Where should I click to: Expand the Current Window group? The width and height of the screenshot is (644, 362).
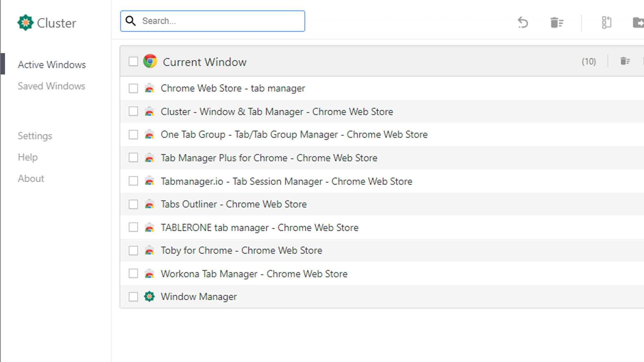tap(204, 61)
